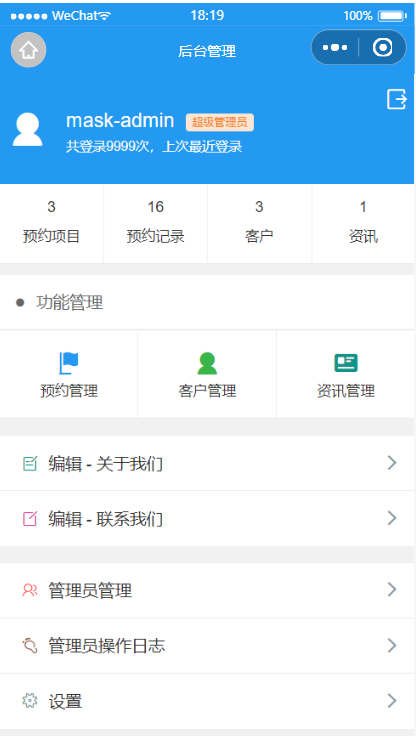Open 预约管理 flag icon
Image resolution: width=416 pixels, height=736 pixels.
pyautogui.click(x=69, y=363)
